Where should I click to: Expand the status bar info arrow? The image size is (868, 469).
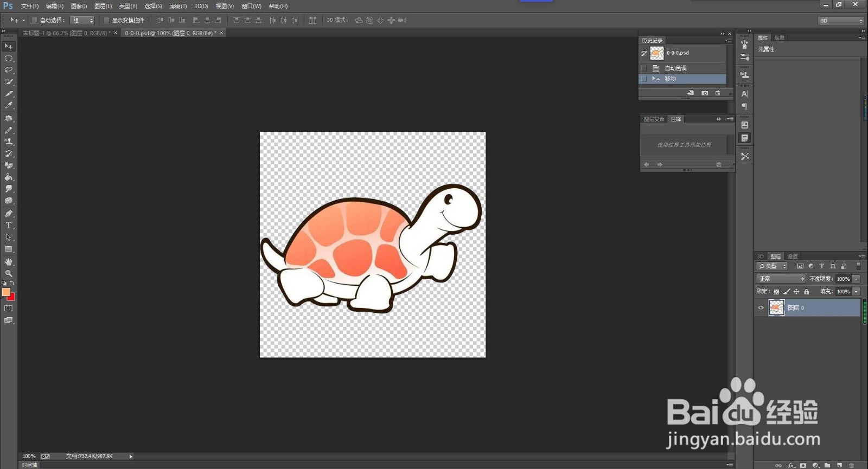131,457
